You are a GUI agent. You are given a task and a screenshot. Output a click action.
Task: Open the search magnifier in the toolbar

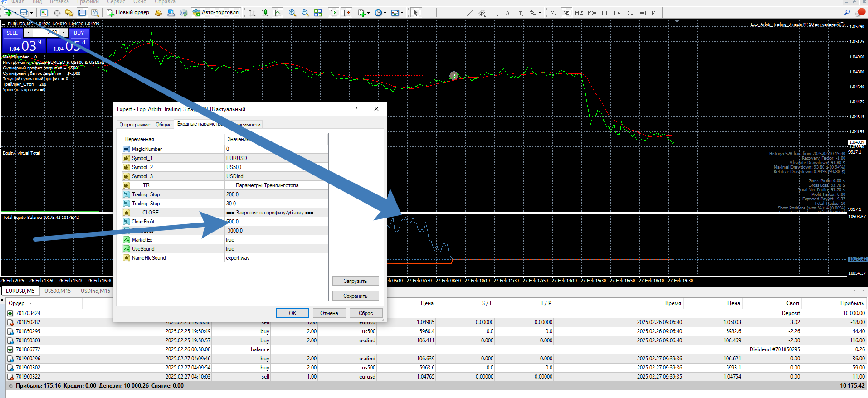click(x=846, y=13)
